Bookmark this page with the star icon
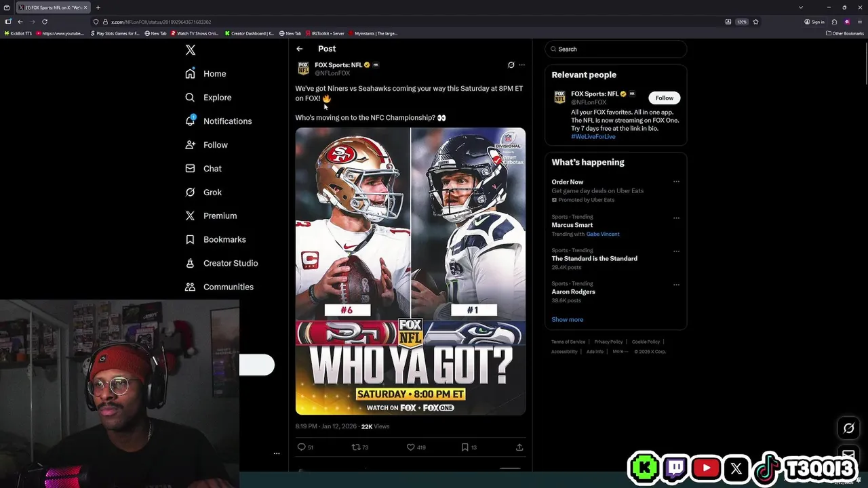This screenshot has height=488, width=868. (755, 22)
